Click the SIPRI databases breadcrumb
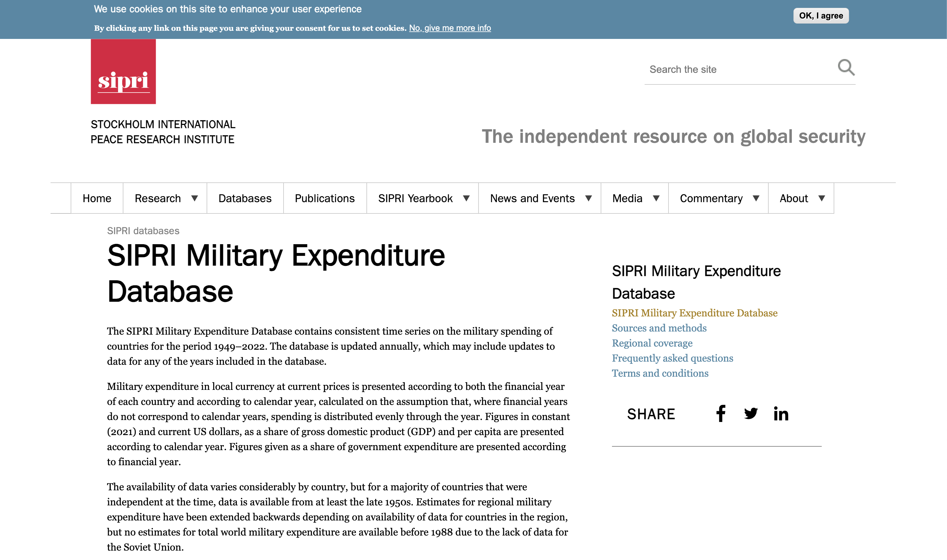This screenshot has width=947, height=560. pos(143,231)
